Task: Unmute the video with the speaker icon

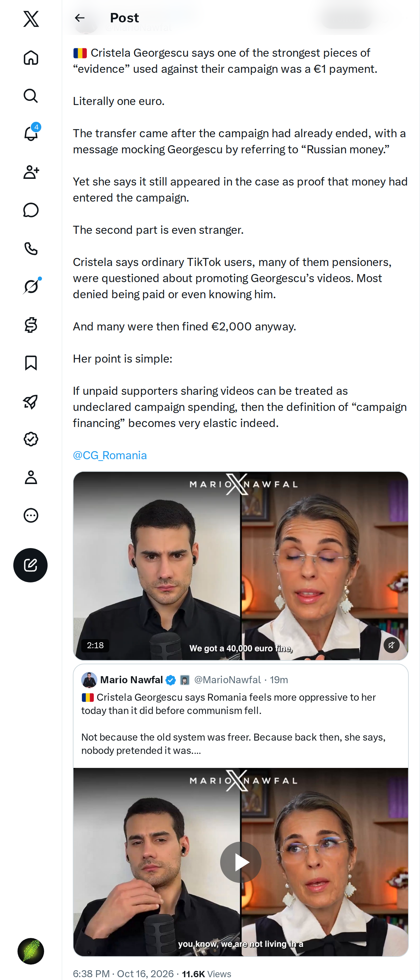Action: (391, 645)
